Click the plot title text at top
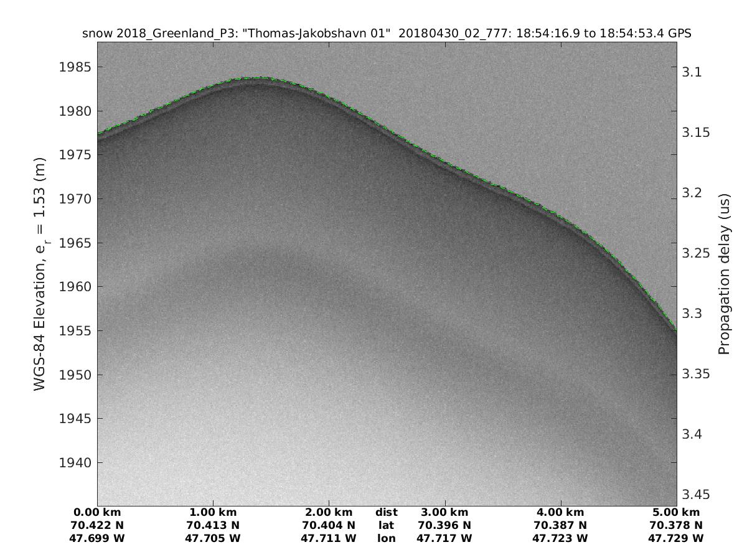The image size is (747, 560). coord(387,34)
